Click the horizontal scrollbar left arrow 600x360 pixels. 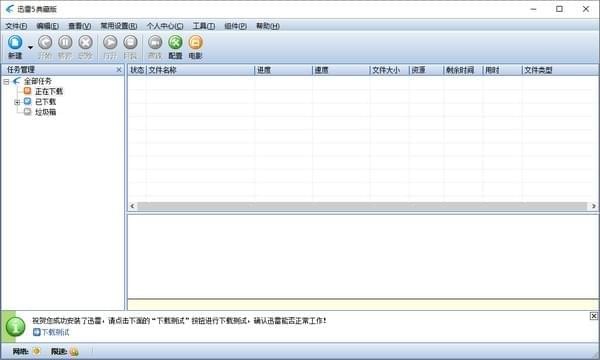tap(132, 206)
